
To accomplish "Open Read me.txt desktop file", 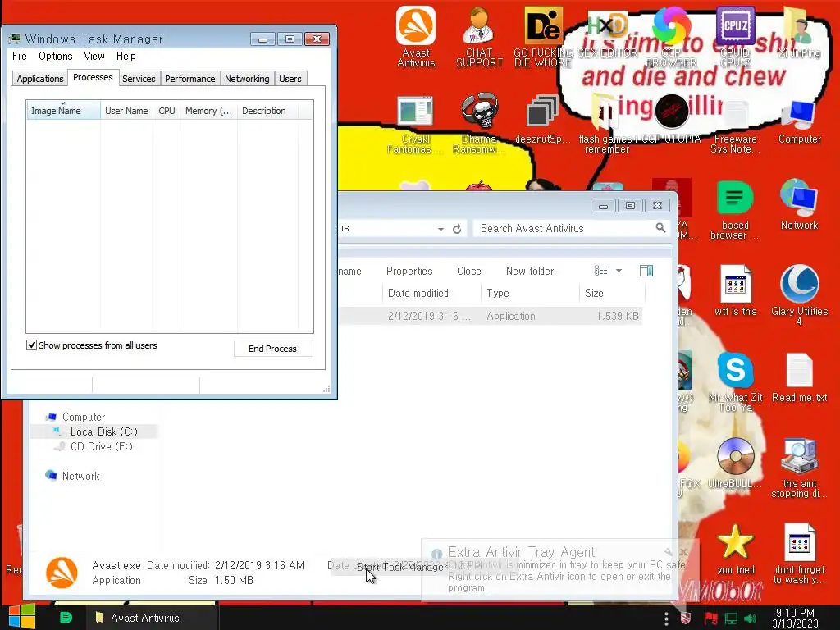I will (799, 377).
